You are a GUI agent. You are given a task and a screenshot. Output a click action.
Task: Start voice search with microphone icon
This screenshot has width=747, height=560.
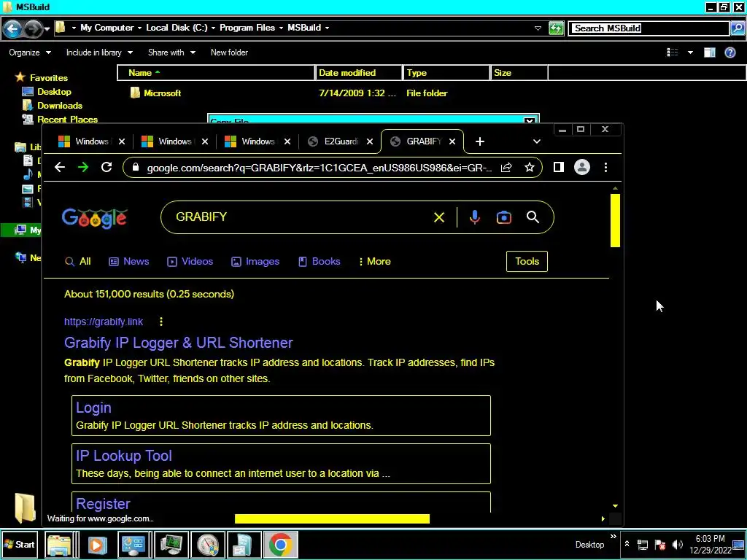(474, 217)
